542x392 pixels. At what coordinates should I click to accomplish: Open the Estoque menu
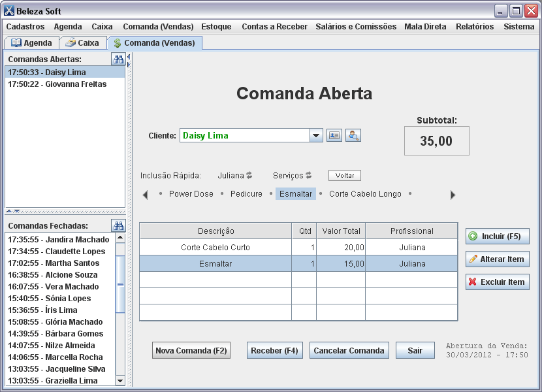216,27
